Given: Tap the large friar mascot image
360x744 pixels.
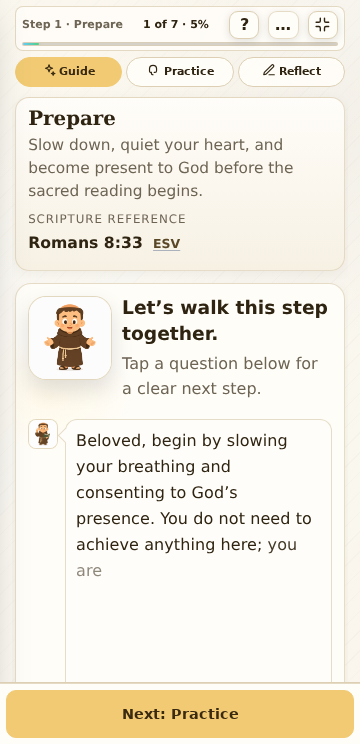Looking at the screenshot, I should pos(70,338).
